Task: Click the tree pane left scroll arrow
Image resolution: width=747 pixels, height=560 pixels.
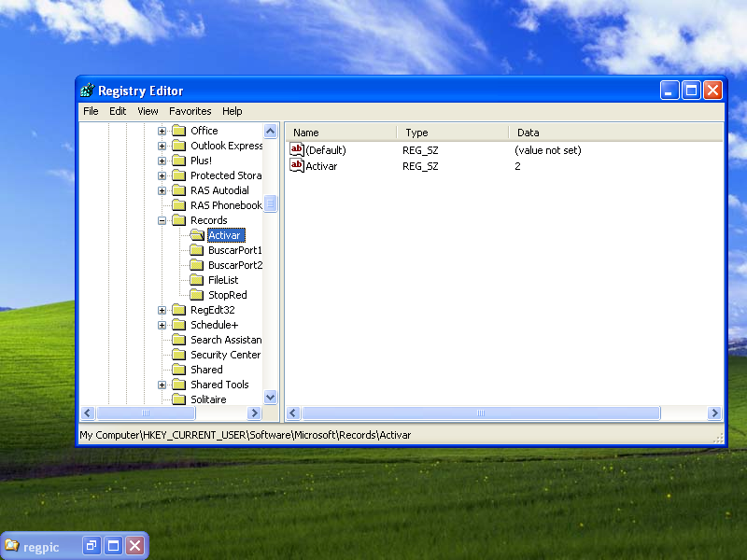Action: coord(88,413)
